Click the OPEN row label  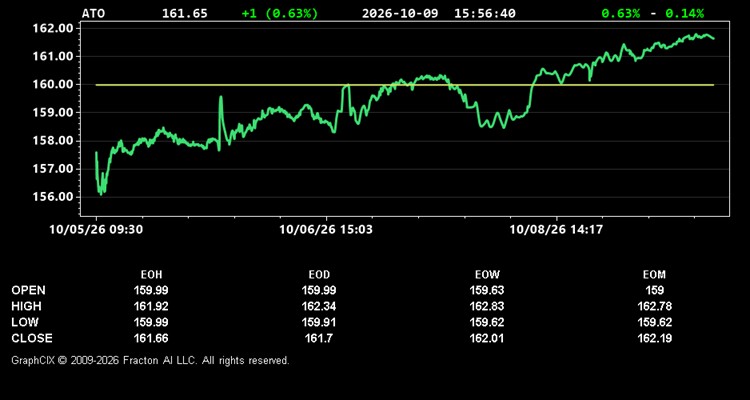(29, 290)
